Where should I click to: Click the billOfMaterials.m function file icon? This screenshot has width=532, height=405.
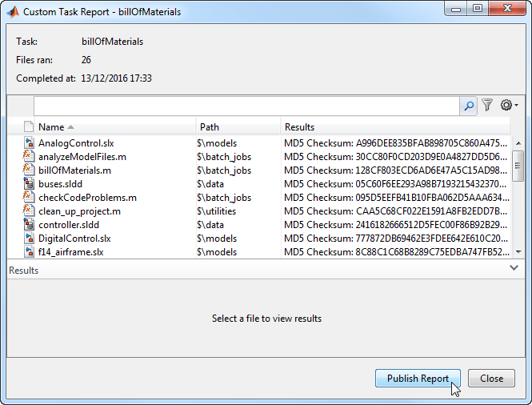click(x=29, y=170)
